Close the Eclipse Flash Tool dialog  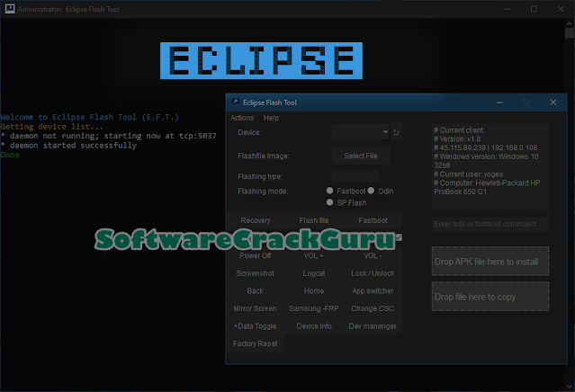(x=553, y=102)
